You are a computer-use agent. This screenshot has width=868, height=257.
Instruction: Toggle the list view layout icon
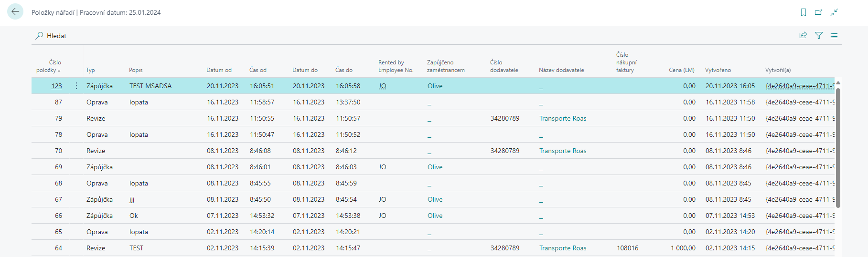834,35
